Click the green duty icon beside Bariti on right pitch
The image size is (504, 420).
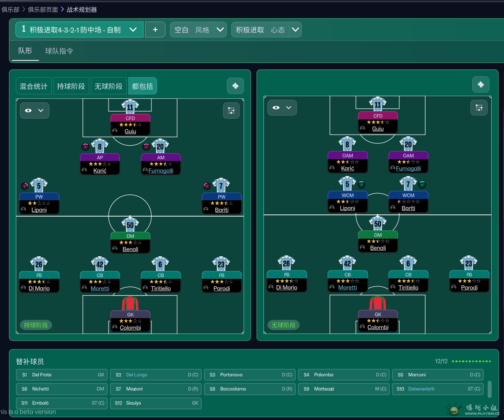point(422,184)
